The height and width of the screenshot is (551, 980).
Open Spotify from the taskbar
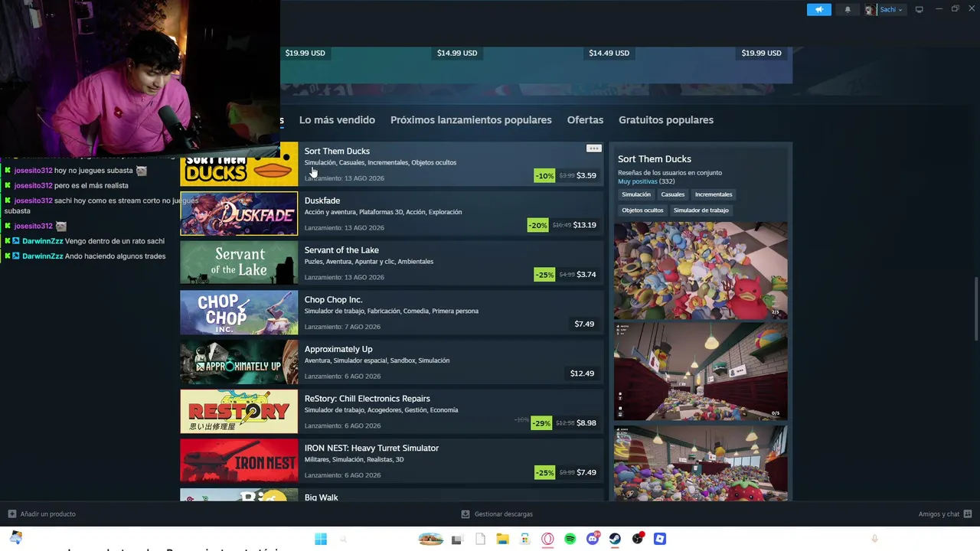[x=570, y=539]
